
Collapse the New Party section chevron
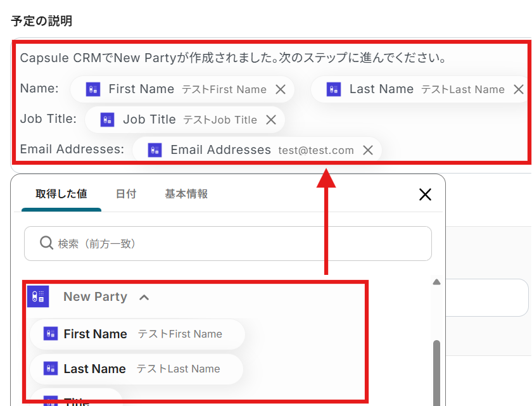(x=144, y=297)
